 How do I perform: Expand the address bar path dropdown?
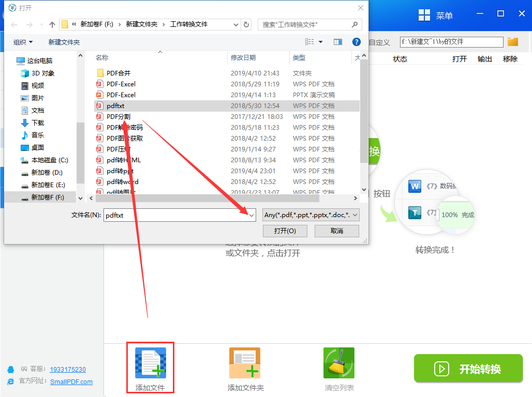[x=236, y=25]
